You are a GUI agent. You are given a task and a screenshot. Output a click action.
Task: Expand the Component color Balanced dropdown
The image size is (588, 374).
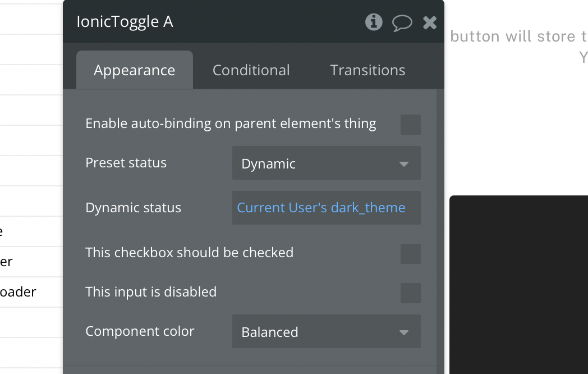[x=326, y=331]
